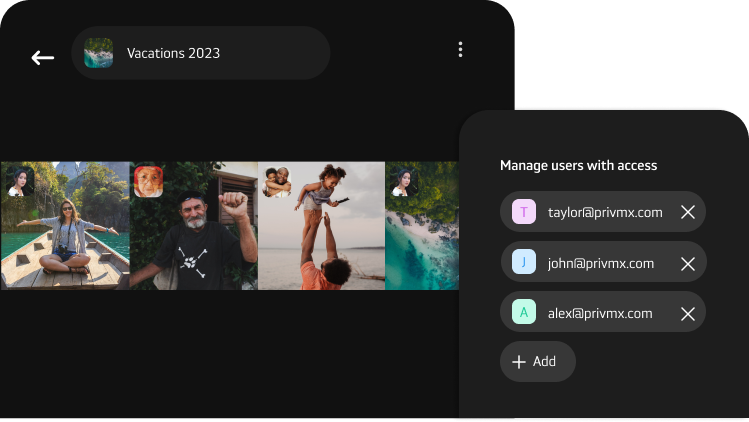Open aerial beach and turquoise water photo
The height and width of the screenshot is (422, 749).
(422, 226)
